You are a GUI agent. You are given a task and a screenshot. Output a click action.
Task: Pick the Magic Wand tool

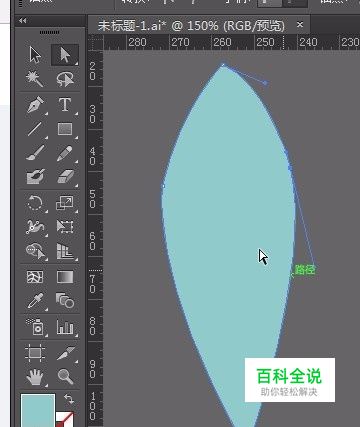[35, 79]
